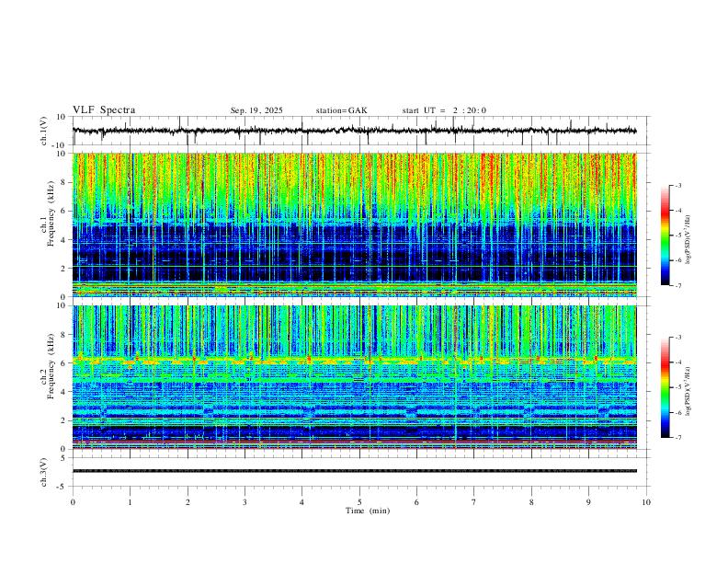Select the ch.1 colorbar "log(PSD)(V²/Hz)" label

click(688, 240)
